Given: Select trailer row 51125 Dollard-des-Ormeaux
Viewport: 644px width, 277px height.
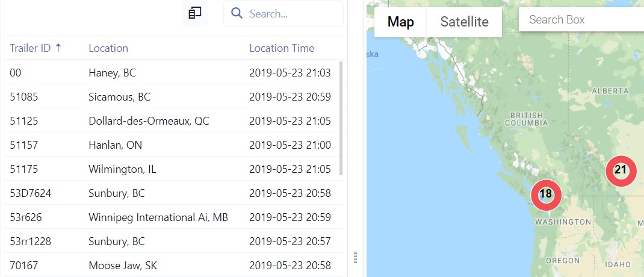Looking at the screenshot, I should 172,121.
